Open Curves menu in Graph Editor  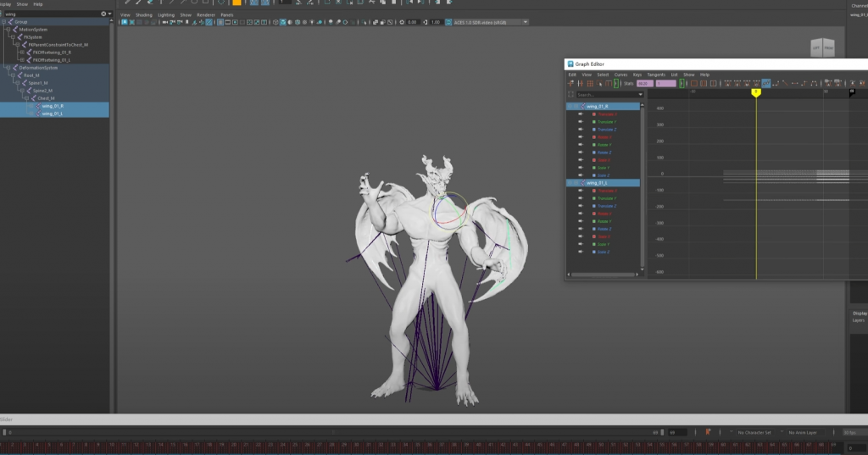[x=620, y=75]
